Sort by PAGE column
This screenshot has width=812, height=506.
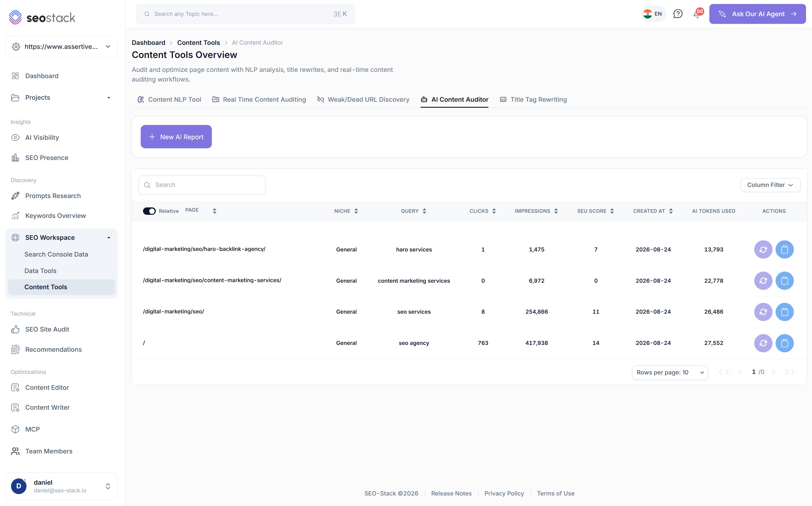[215, 211]
